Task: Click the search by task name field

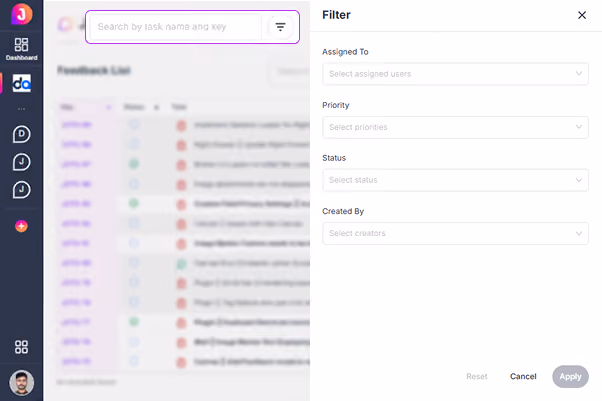Action: (177, 27)
